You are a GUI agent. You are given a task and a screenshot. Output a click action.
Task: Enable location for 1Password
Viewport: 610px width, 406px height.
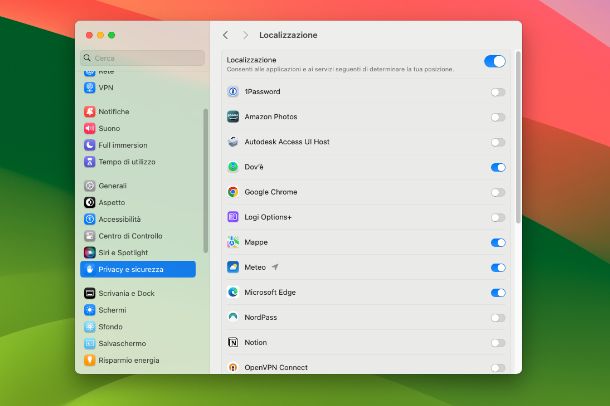coord(498,92)
